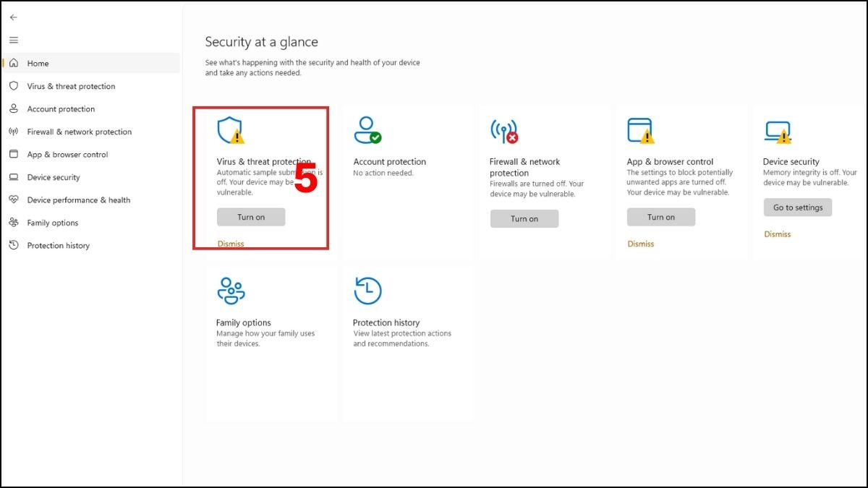Click the Protection history clock icon
The image size is (868, 488).
(367, 291)
